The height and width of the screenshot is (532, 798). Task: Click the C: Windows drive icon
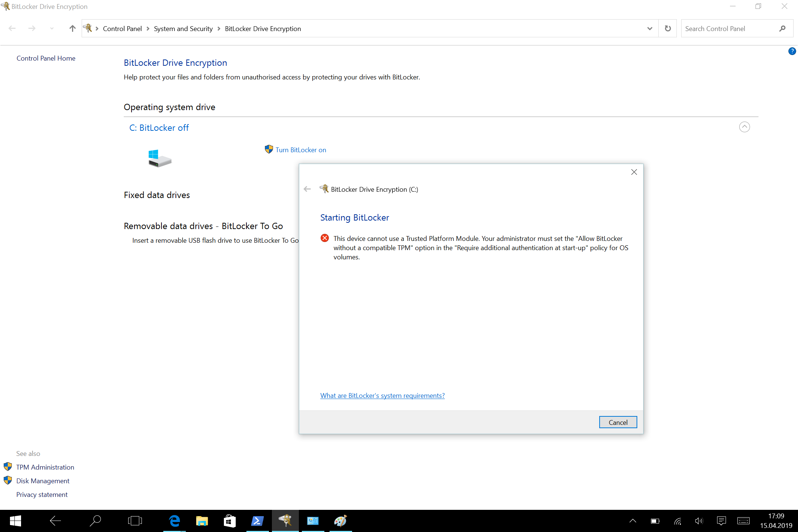[160, 158]
